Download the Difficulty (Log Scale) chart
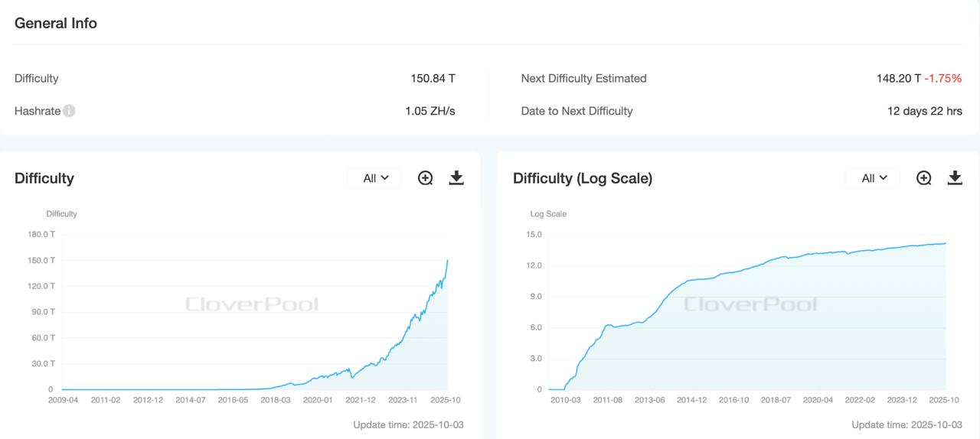 [x=955, y=178]
